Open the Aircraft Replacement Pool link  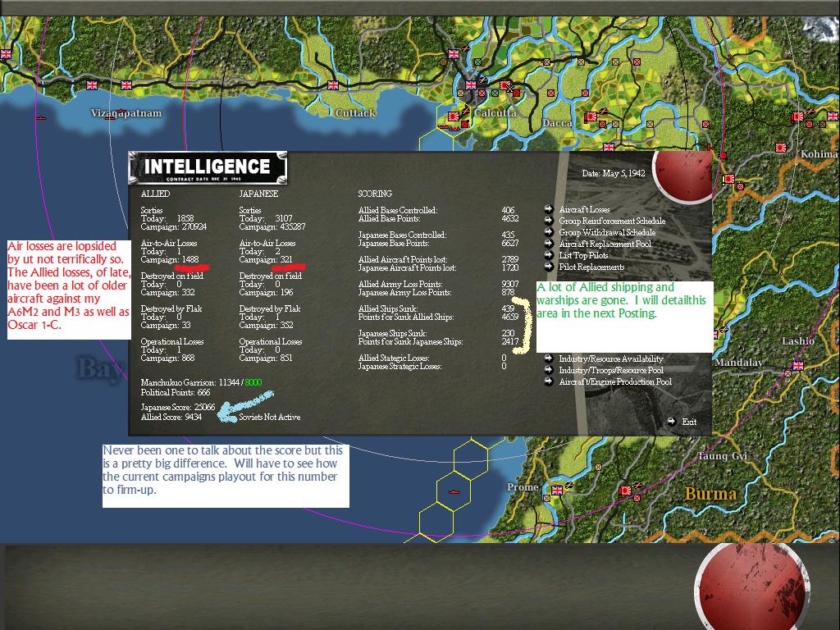(x=605, y=244)
